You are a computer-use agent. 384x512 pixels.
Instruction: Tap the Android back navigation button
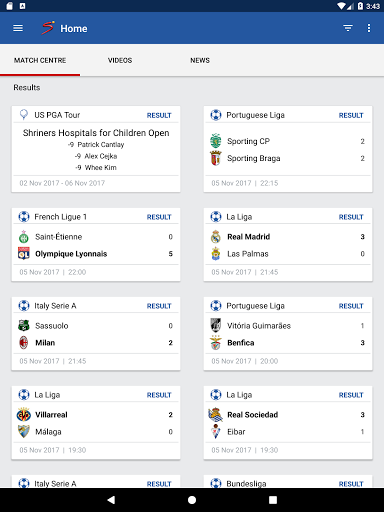[111, 500]
